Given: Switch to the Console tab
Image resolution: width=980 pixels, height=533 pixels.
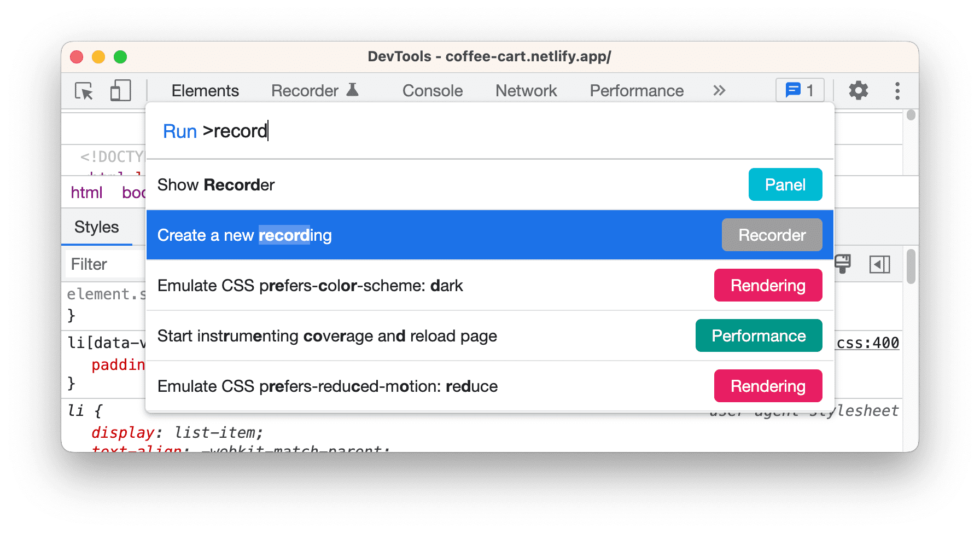Looking at the screenshot, I should pyautogui.click(x=432, y=90).
